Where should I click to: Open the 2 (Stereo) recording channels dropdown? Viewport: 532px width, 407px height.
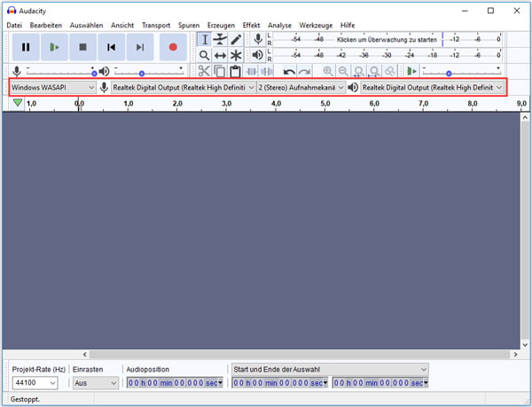click(301, 88)
